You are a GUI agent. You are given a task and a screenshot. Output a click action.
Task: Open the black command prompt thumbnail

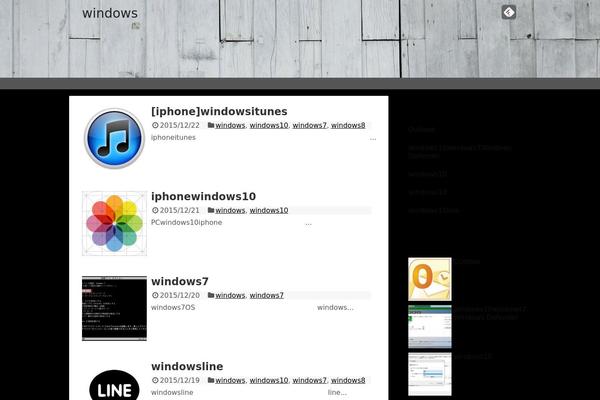coord(114,308)
